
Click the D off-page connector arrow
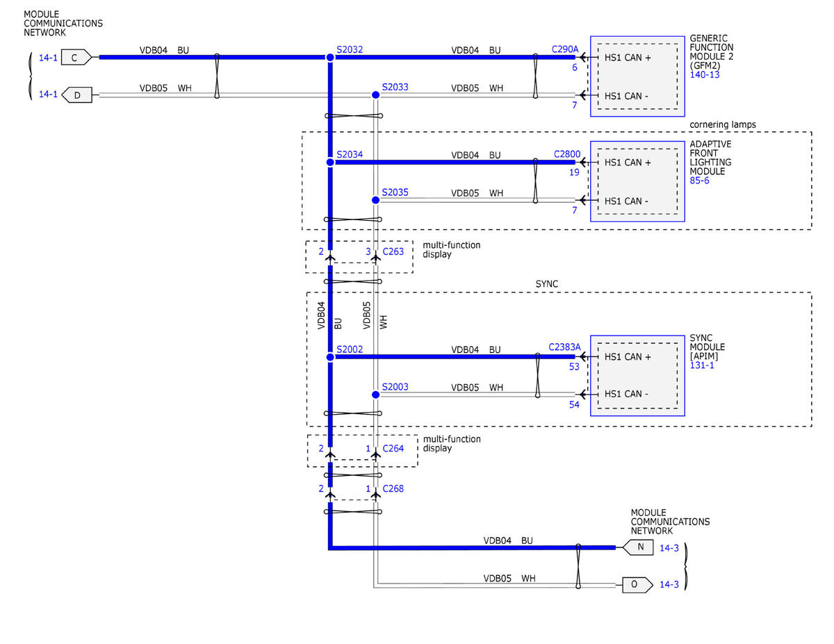[76, 94]
